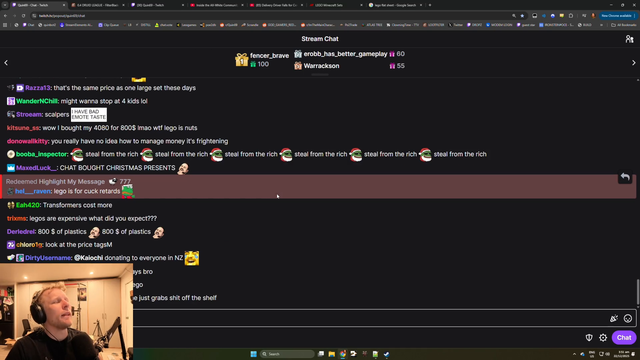Expand the leaderboard drag handle below Warrackson
The width and height of the screenshot is (640, 360).
(320, 75)
